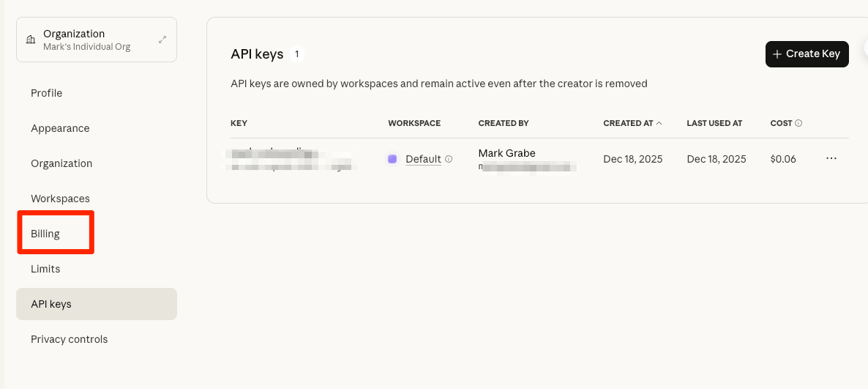The image size is (868, 389).
Task: Open the Default workspace link
Action: coord(423,159)
